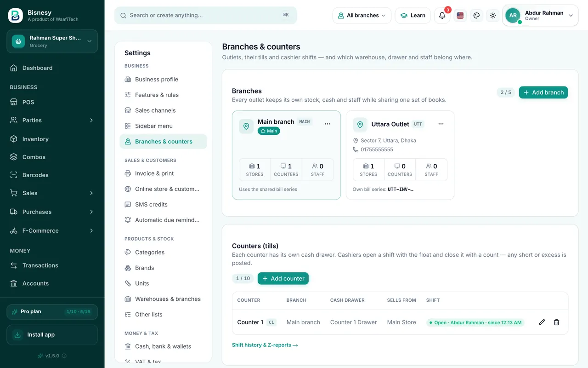This screenshot has height=368, width=588.
Task: Click the Bisnesy logo icon
Action: pyautogui.click(x=15, y=16)
